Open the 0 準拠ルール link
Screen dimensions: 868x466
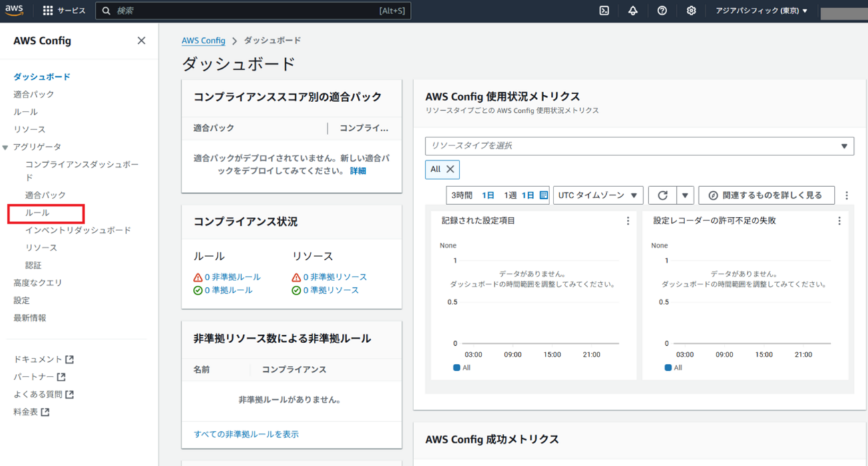[x=228, y=290]
